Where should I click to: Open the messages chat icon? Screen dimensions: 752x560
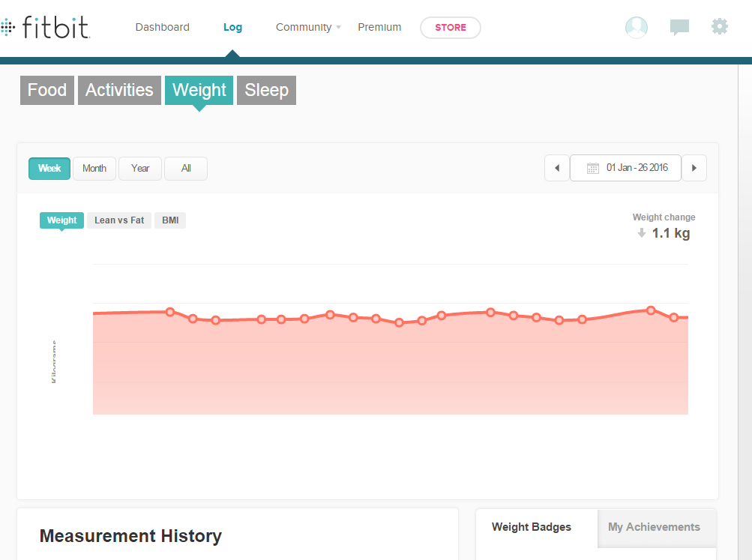point(679,28)
